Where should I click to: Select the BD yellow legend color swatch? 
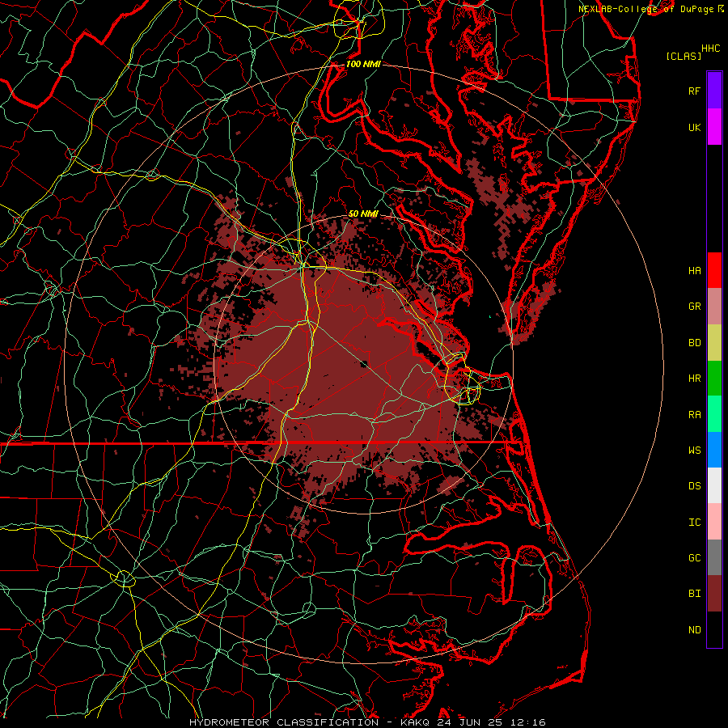[x=714, y=343]
